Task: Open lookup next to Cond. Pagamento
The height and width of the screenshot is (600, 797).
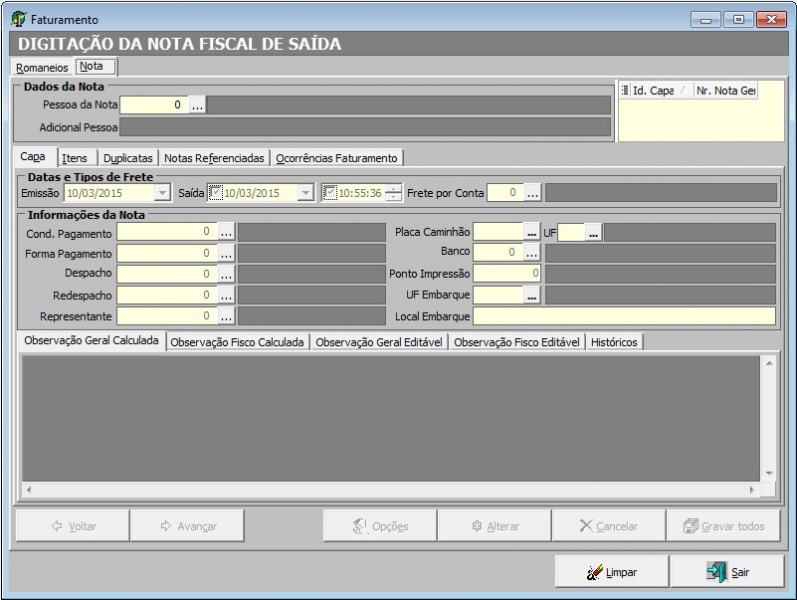Action: pos(227,232)
